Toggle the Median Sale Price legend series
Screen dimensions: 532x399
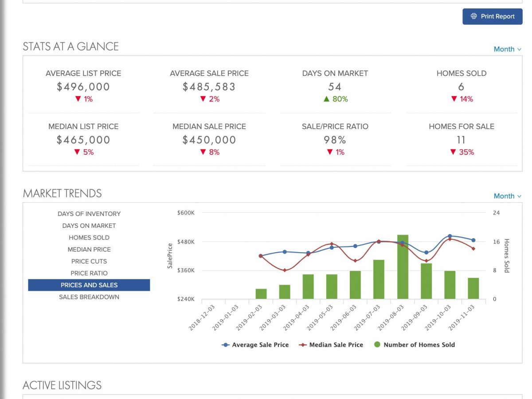pos(331,344)
